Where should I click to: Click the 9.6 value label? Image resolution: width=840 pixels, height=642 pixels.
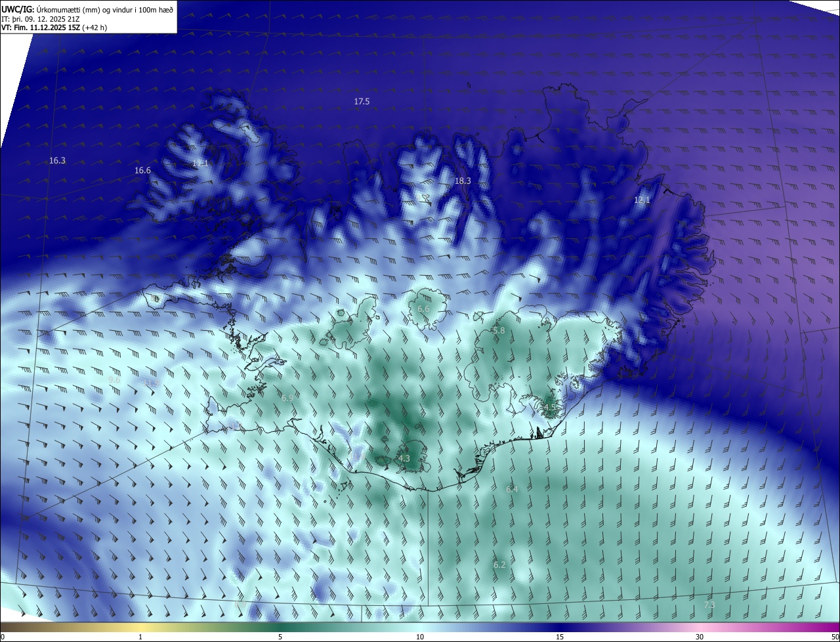point(114,380)
